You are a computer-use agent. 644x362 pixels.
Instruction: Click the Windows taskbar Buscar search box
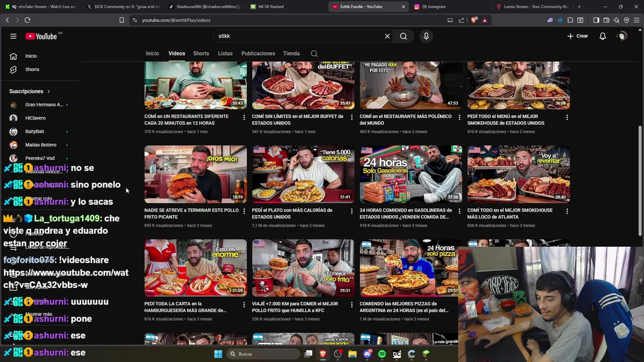263,354
